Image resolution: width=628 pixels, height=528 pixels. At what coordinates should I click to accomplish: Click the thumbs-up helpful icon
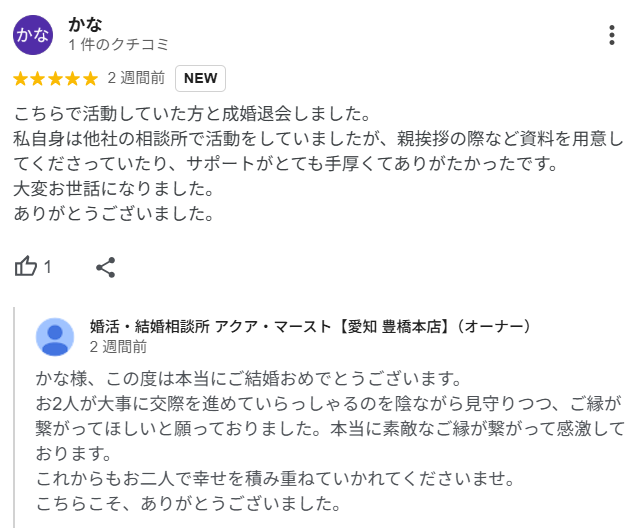coord(26,266)
